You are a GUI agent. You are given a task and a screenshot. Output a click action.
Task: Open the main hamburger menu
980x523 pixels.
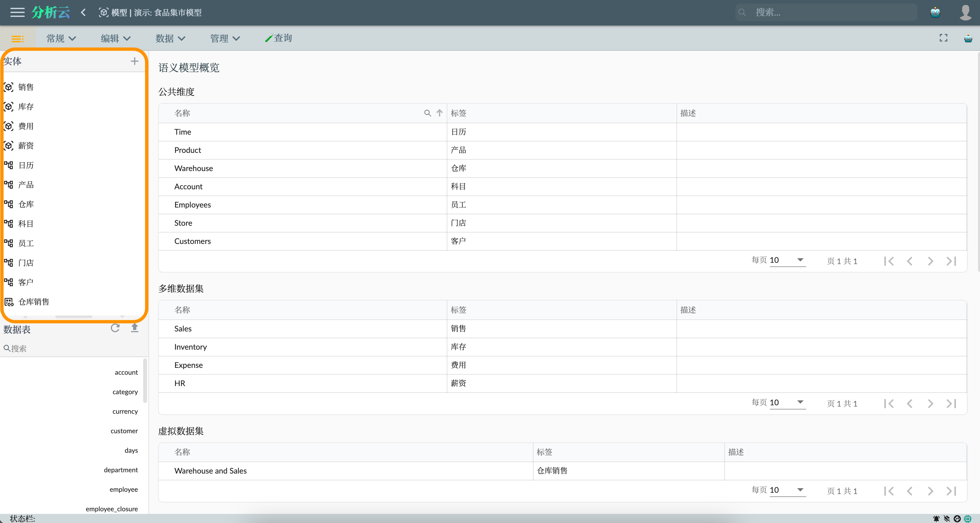[x=17, y=13]
